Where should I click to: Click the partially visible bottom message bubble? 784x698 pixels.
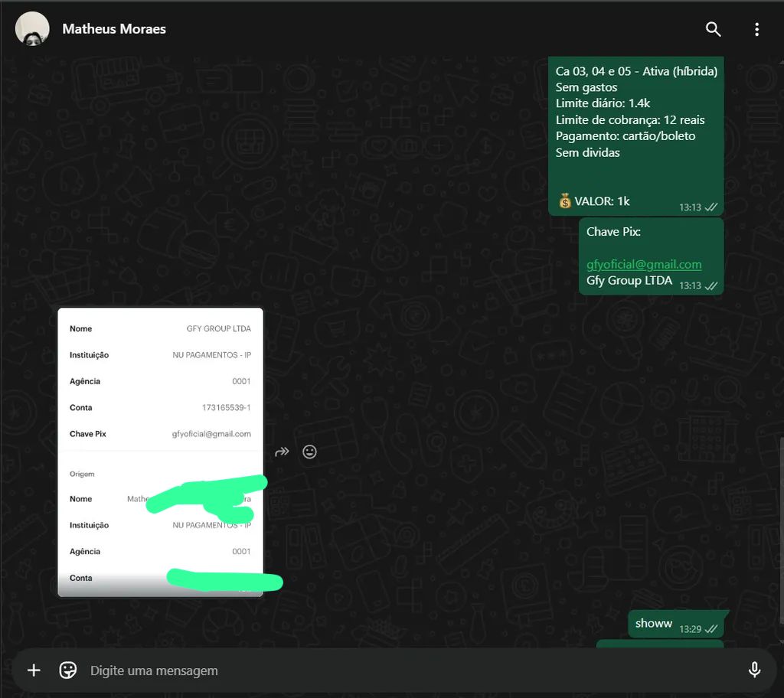pos(658,644)
